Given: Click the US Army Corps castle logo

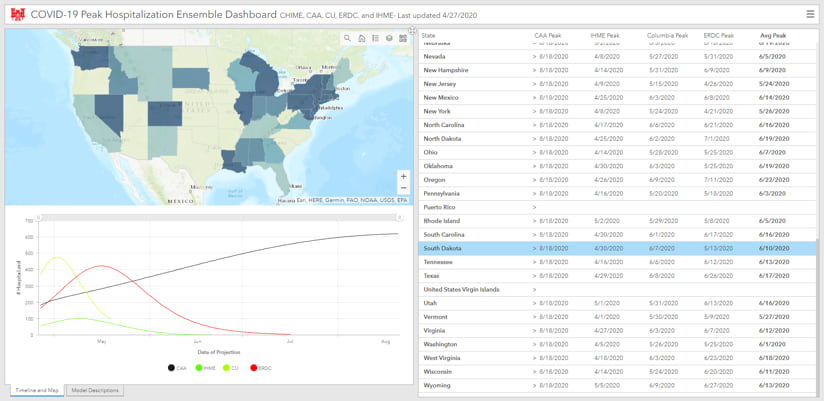Looking at the screenshot, I should [x=18, y=14].
